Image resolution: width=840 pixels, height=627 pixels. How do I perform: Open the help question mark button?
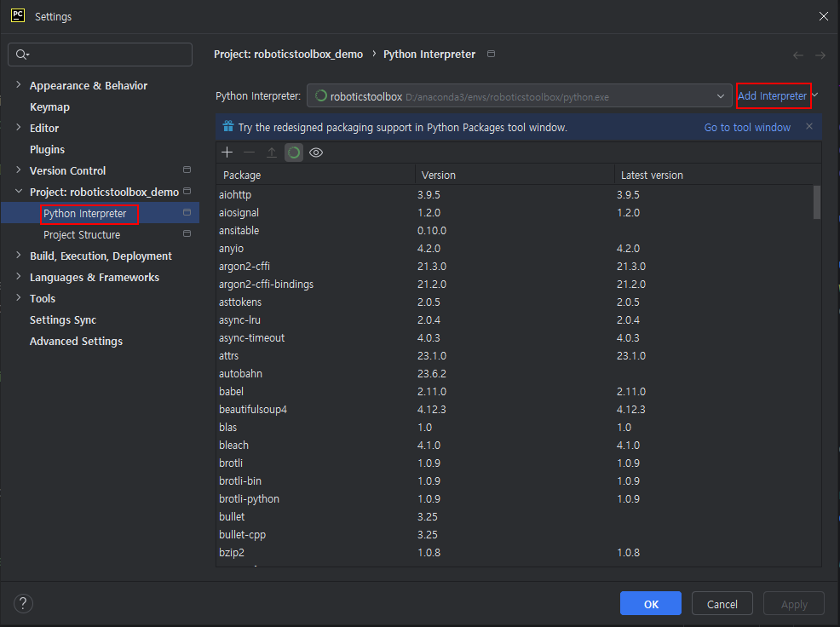click(23, 603)
